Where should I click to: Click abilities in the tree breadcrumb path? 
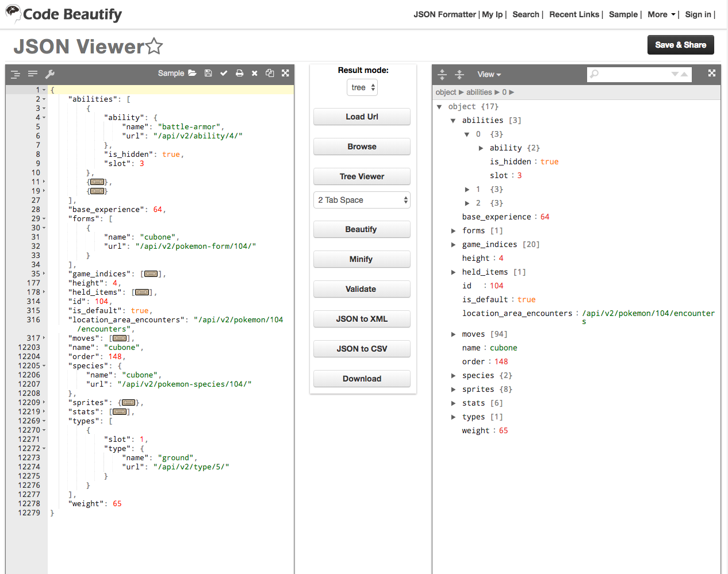pos(479,92)
